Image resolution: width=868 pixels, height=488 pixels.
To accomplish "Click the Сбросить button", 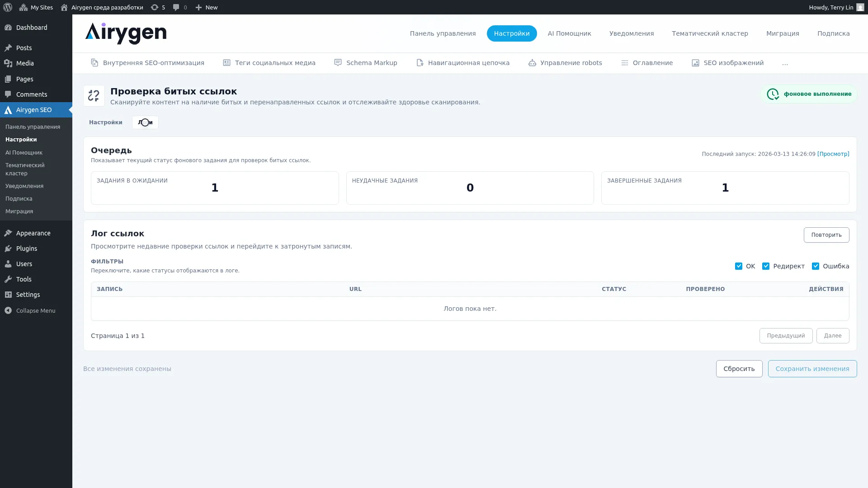I will tap(739, 369).
